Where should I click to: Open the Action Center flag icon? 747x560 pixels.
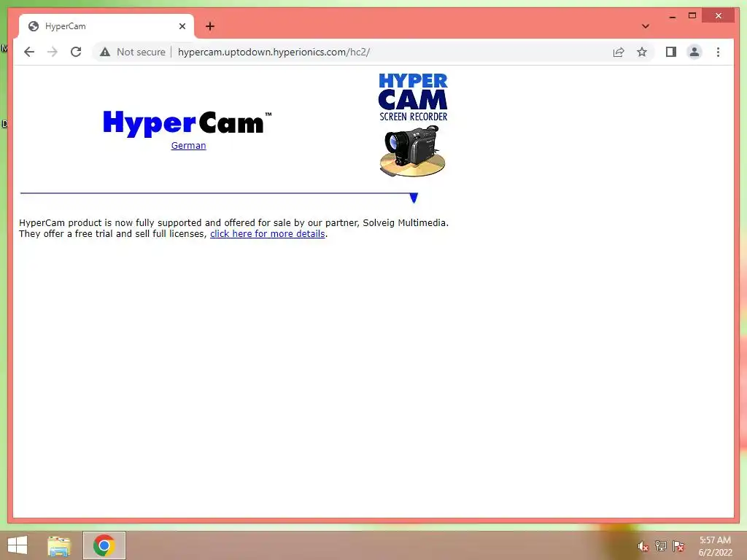pos(678,546)
